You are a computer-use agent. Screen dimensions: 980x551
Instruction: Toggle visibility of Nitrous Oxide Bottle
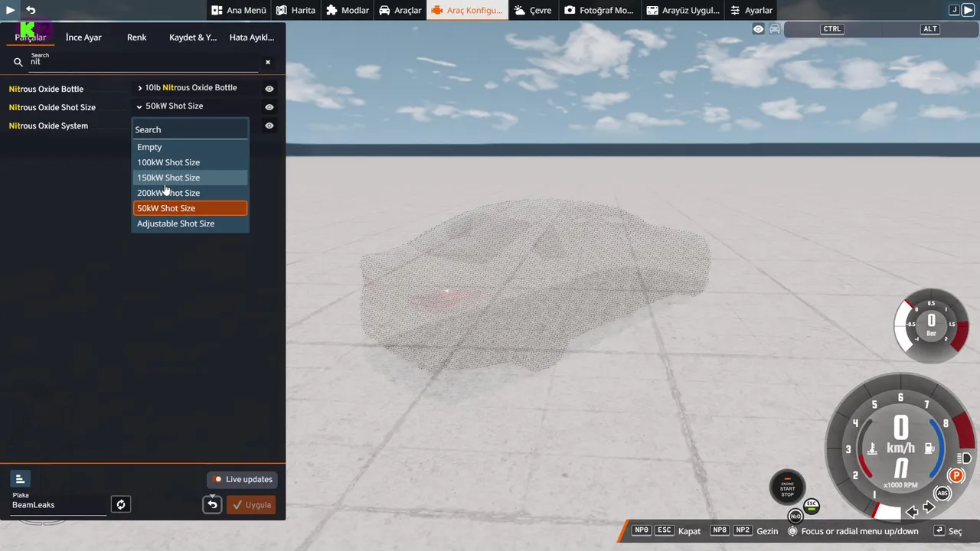coord(269,89)
